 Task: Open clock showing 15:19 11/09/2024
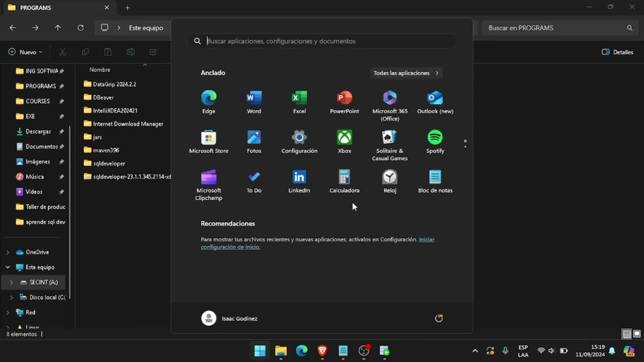pyautogui.click(x=590, y=350)
